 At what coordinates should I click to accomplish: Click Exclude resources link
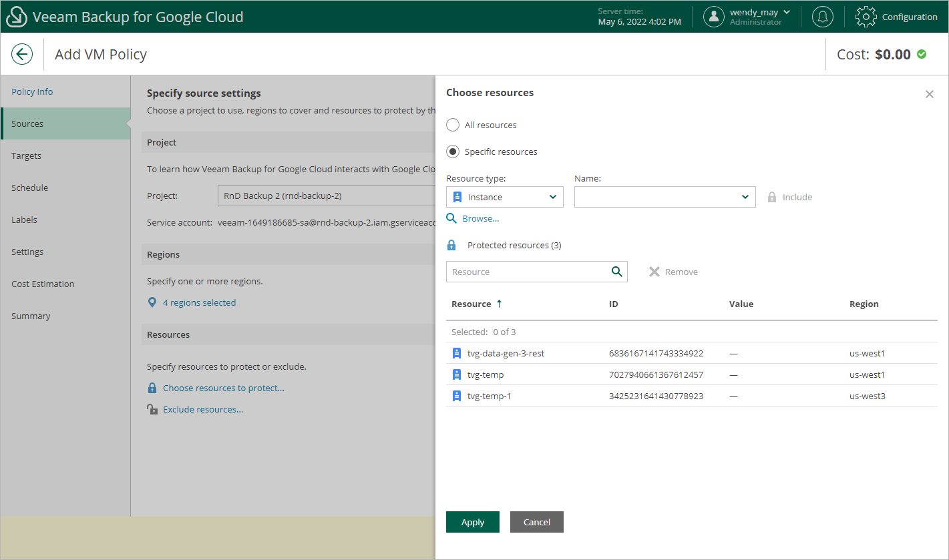[x=203, y=409]
